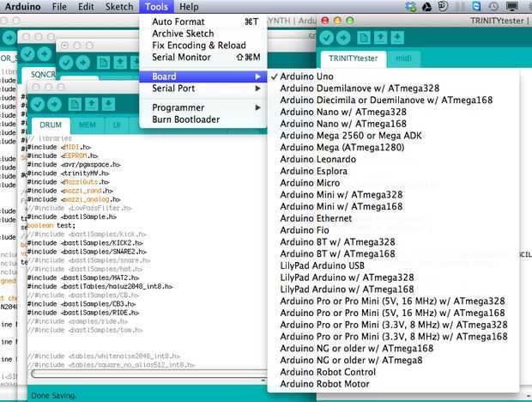Switch to the DRUM tab
The image size is (532, 402).
[x=51, y=125]
